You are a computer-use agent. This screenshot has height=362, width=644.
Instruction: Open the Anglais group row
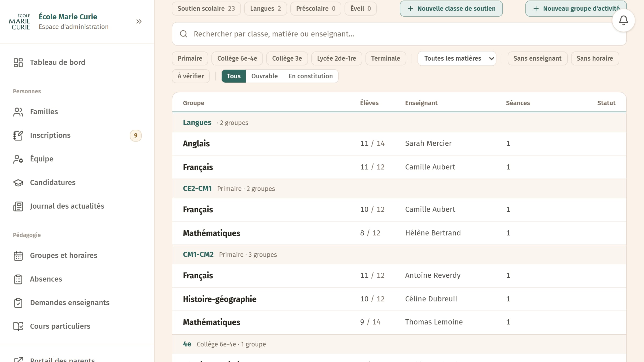(399, 144)
